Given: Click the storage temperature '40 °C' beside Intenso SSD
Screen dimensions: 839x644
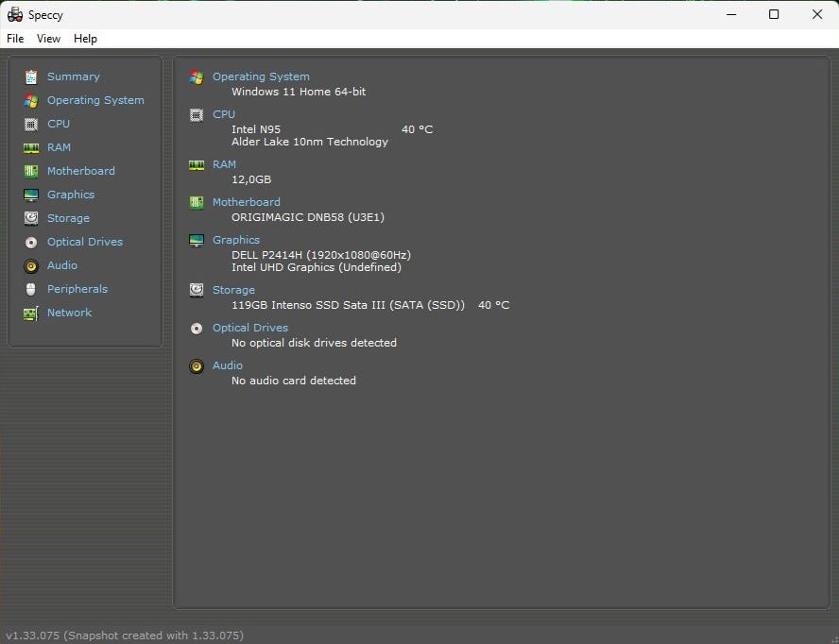Looking at the screenshot, I should click(493, 305).
